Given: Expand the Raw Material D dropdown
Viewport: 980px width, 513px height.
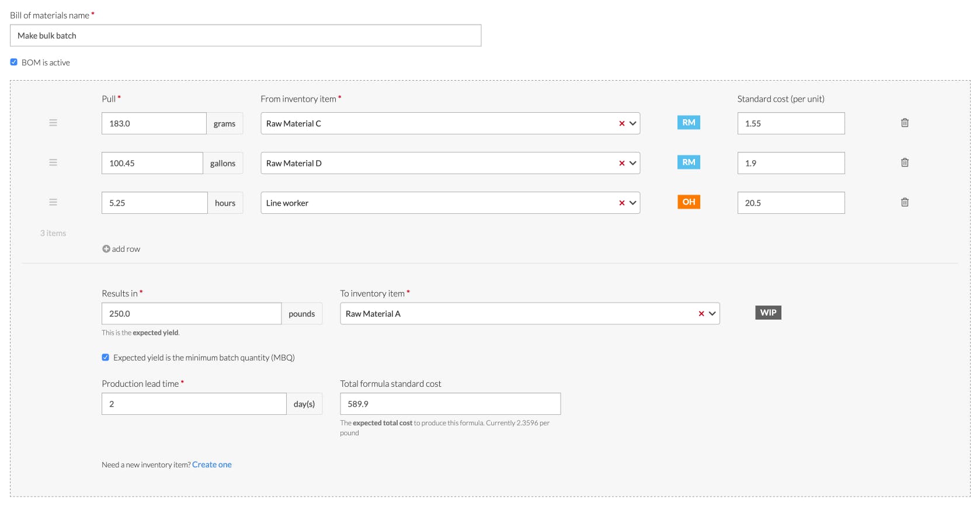Looking at the screenshot, I should pyautogui.click(x=633, y=163).
